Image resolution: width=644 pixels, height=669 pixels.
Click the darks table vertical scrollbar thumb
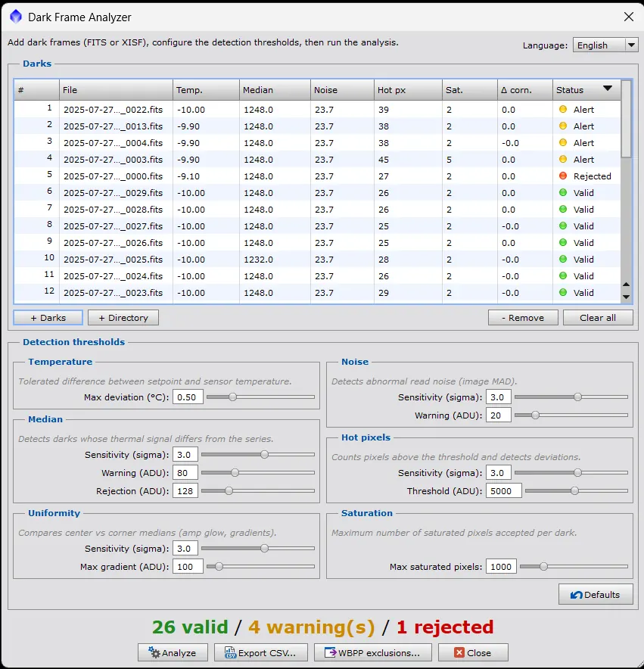point(626,119)
